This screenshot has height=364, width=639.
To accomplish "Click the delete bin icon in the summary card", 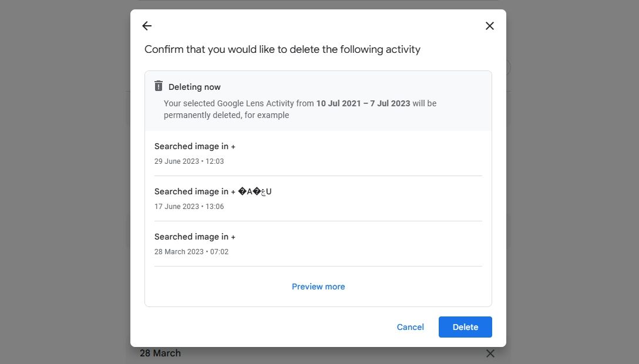I will click(x=158, y=86).
